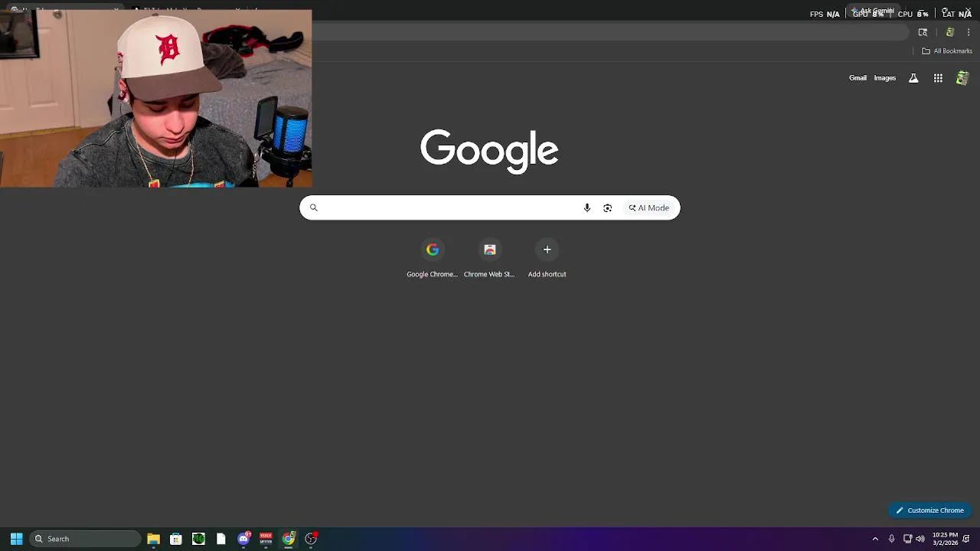This screenshot has width=980, height=551.
Task: Open Discord from the taskbar
Action: tap(243, 539)
